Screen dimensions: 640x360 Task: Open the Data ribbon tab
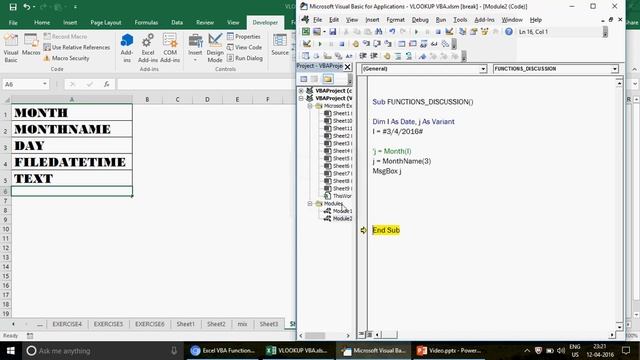tap(177, 22)
